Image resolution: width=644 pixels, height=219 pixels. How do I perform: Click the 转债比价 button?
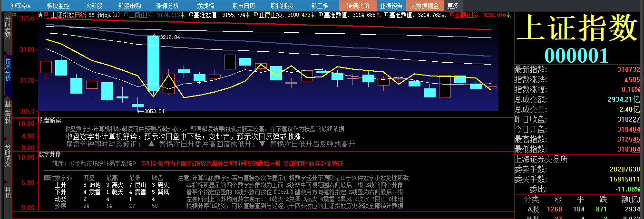[x=358, y=6]
